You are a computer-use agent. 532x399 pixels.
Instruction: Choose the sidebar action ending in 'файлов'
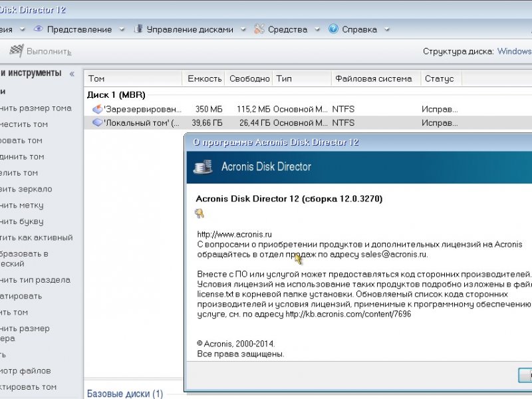point(25,371)
